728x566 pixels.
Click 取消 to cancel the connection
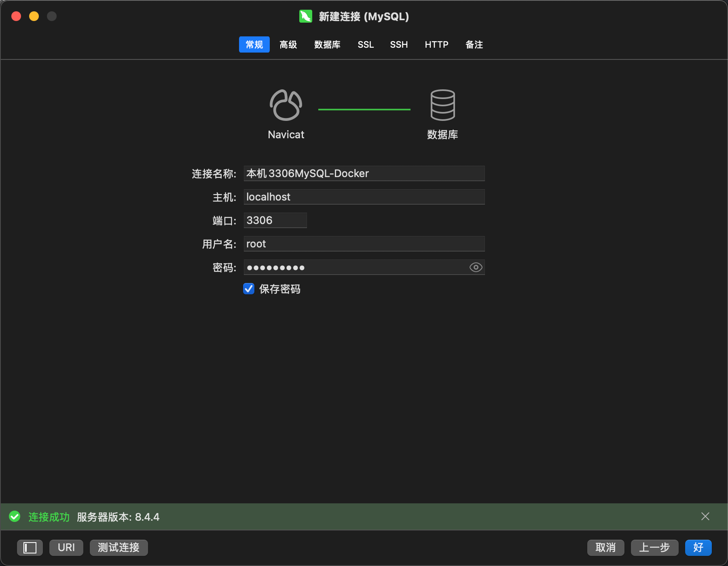point(605,548)
